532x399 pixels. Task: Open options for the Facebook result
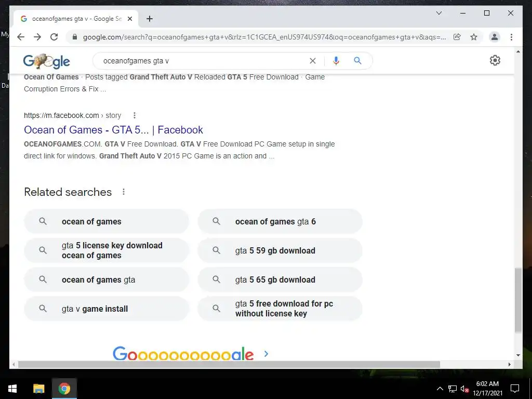135,115
